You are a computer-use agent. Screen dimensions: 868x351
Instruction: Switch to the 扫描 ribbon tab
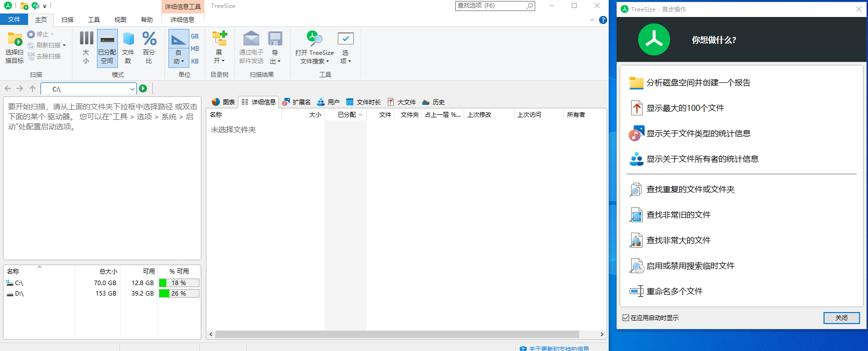coord(67,20)
